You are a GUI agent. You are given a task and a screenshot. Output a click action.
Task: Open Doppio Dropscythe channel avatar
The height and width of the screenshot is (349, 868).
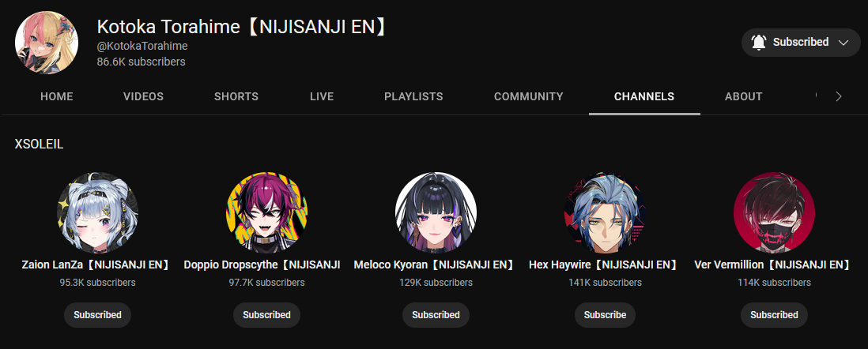[x=267, y=212]
